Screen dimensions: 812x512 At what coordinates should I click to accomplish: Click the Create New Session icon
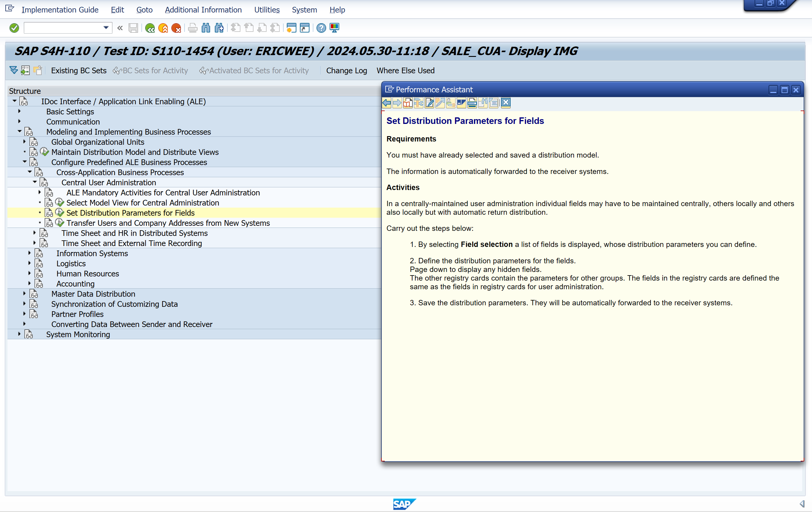[291, 28]
